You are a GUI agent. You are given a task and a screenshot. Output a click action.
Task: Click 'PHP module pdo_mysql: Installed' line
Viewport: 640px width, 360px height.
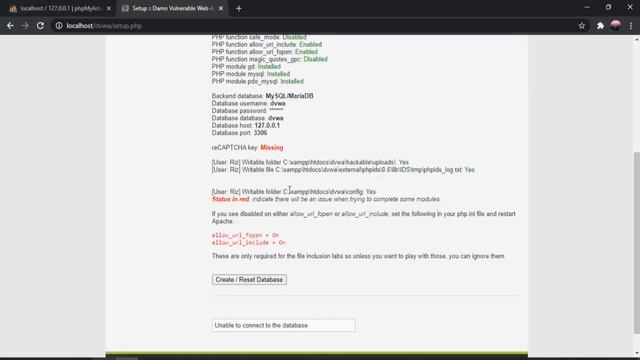point(258,81)
